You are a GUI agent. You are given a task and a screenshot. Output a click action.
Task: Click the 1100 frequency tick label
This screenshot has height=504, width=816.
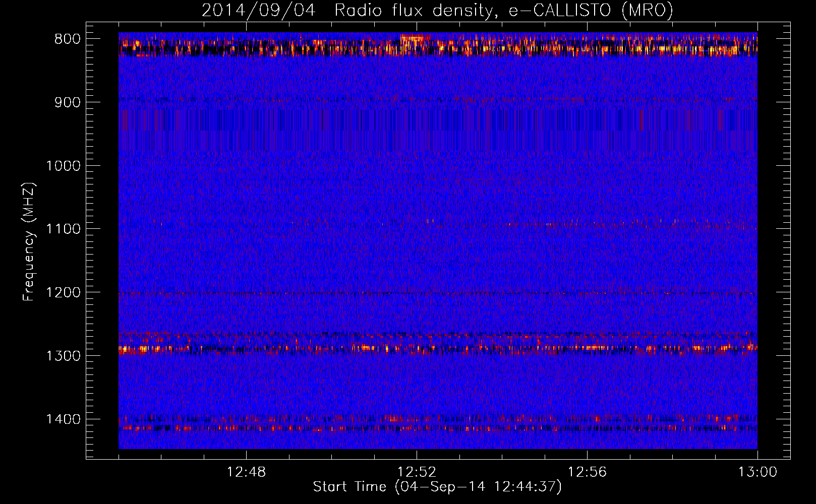64,229
